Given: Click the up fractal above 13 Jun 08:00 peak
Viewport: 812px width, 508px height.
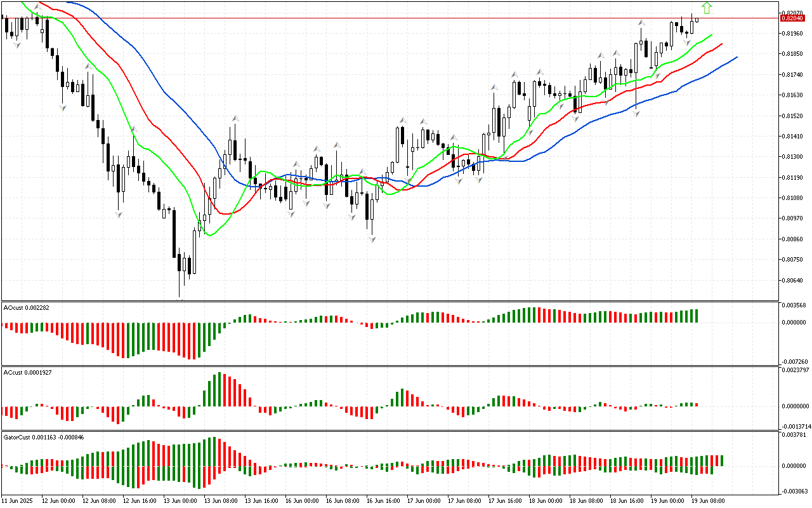Looking at the screenshot, I should pyautogui.click(x=235, y=118).
